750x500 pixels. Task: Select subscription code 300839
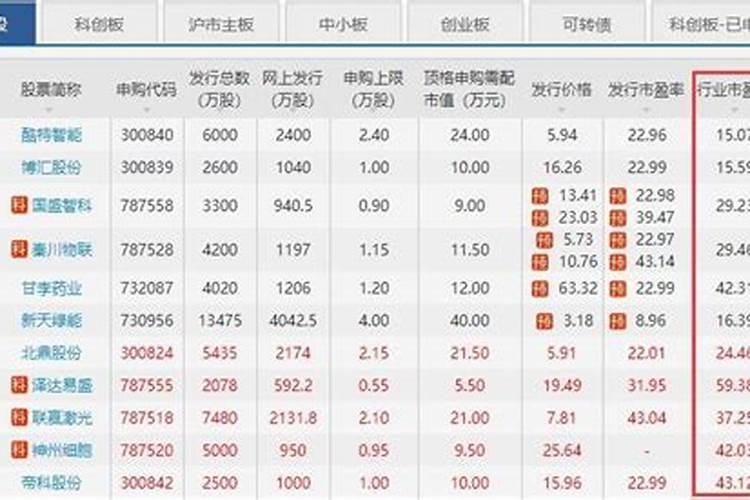[147, 167]
